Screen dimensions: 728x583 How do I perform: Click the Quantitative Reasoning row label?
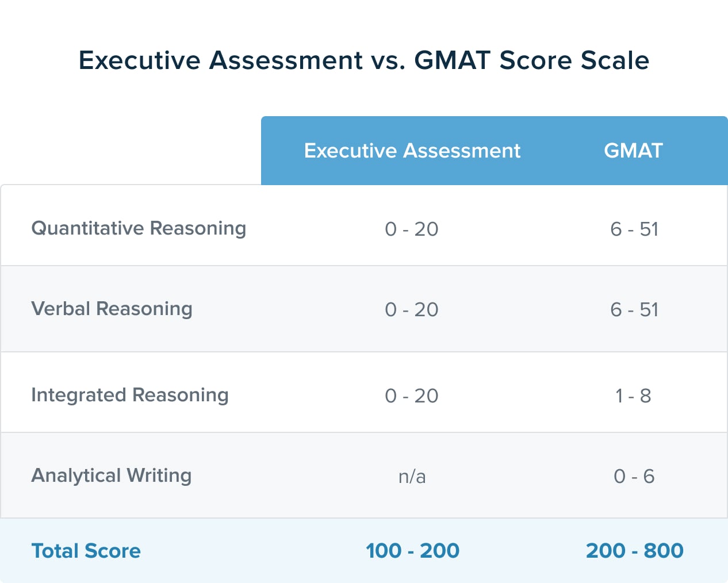pyautogui.click(x=139, y=228)
